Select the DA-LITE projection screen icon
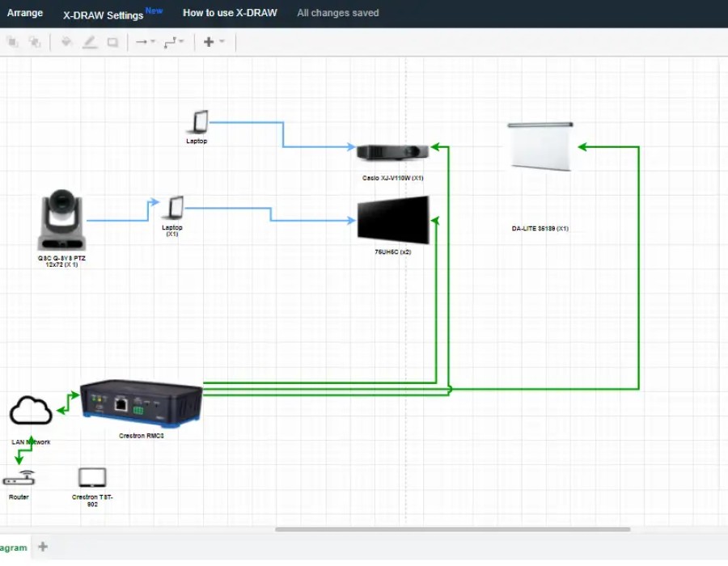728x566 pixels. tap(540, 146)
